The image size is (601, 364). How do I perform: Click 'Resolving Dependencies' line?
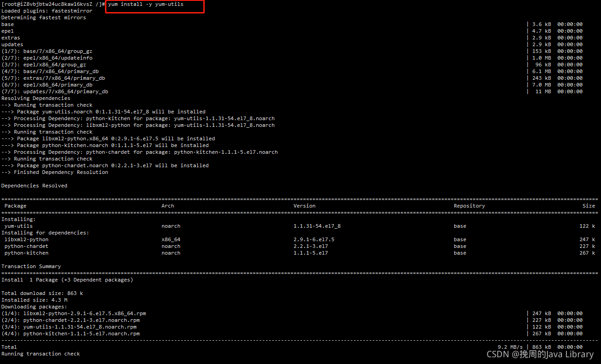(36, 98)
